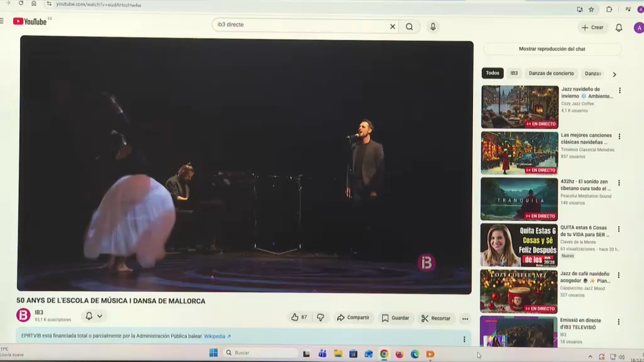The height and width of the screenshot is (362, 644).
Task: Like the video with thumbs up
Action: click(295, 317)
